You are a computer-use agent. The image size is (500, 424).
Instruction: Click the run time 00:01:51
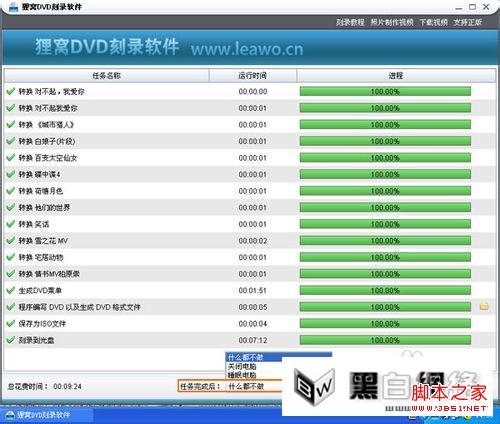(253, 290)
